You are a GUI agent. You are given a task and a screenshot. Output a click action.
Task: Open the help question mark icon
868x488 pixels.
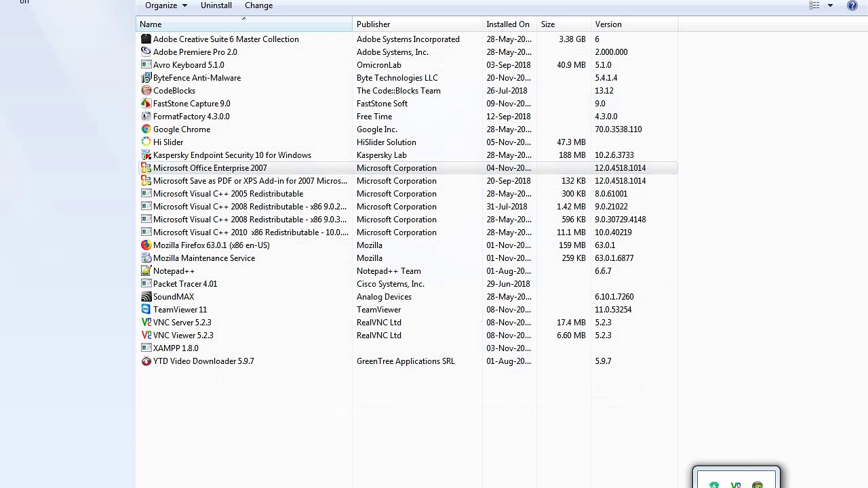pyautogui.click(x=852, y=5)
